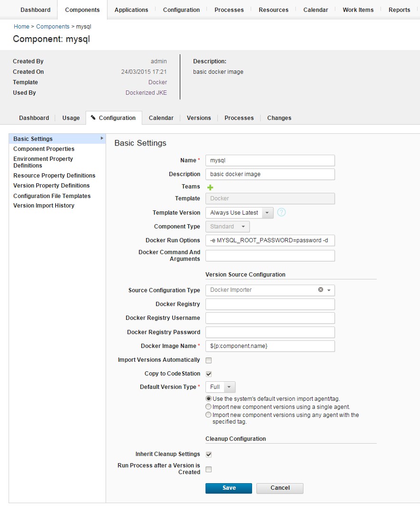This screenshot has height=506, width=420.
Task: Click the Docker Registry field
Action: pos(270,304)
